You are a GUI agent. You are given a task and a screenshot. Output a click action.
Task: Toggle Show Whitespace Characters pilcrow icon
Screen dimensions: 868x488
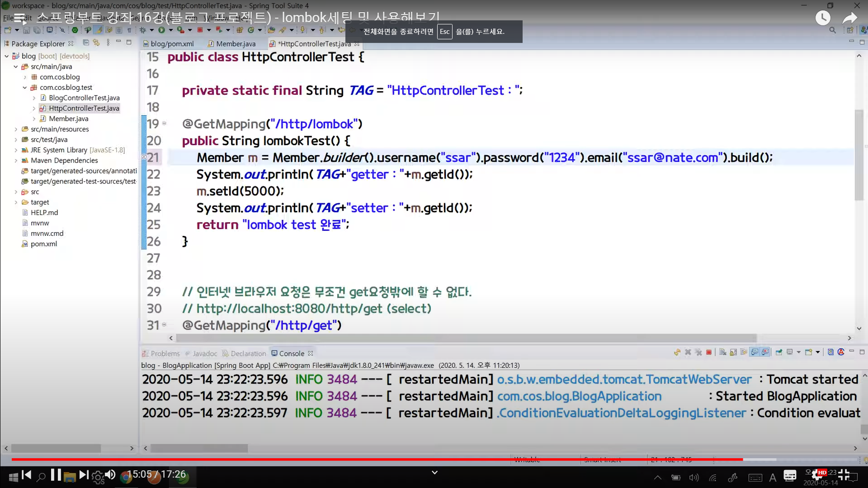(129, 30)
